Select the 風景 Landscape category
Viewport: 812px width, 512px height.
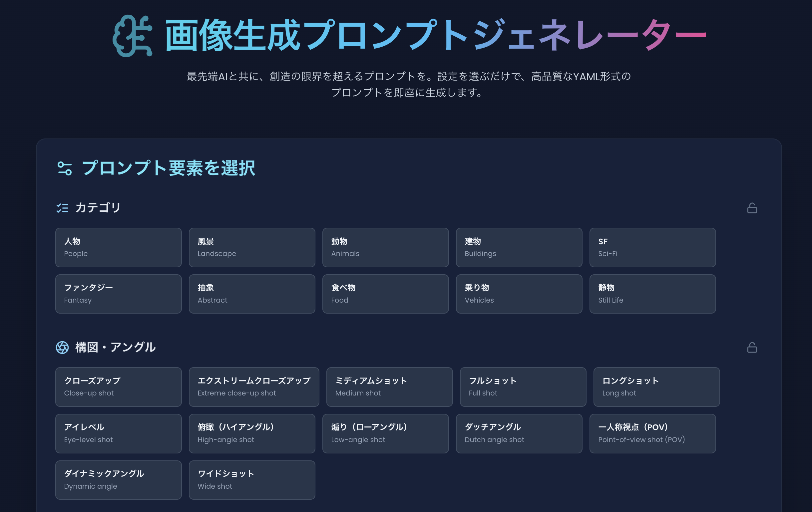click(x=252, y=247)
